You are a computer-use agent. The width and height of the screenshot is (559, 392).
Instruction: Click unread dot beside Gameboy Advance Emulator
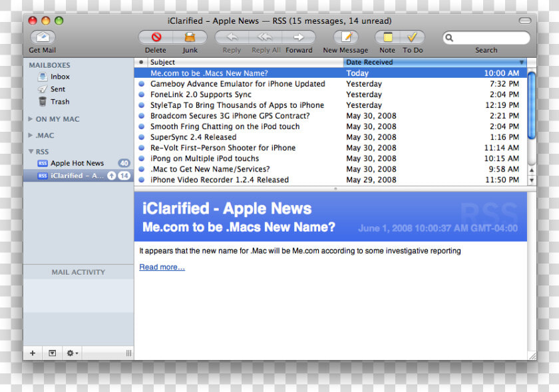tap(142, 84)
